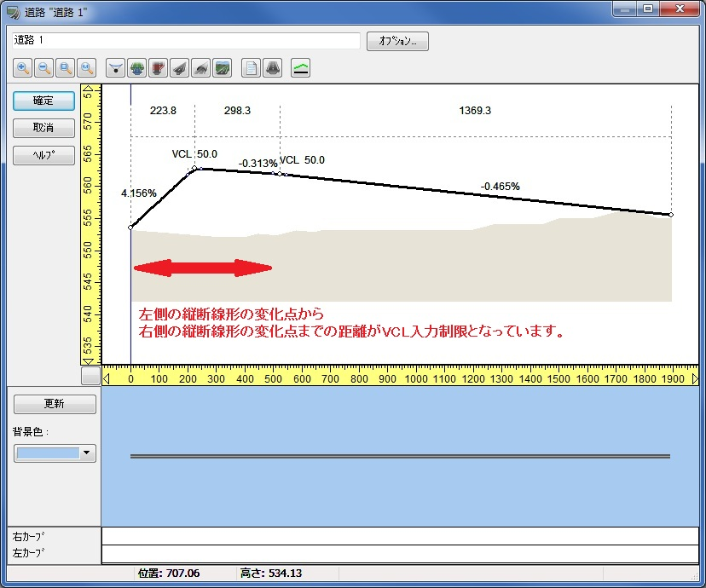The image size is (706, 588).
Task: Click the road cross-section icon
Action: point(272,68)
